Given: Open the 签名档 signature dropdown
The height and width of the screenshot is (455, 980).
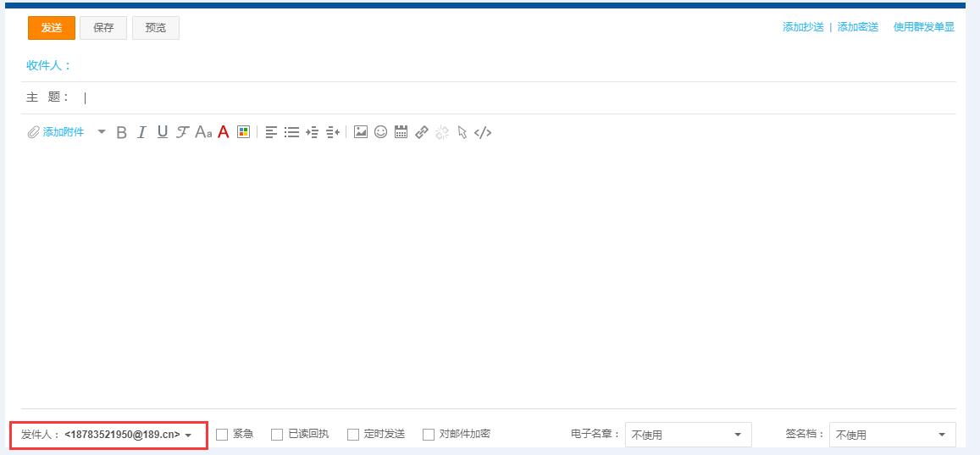Looking at the screenshot, I should click(892, 435).
